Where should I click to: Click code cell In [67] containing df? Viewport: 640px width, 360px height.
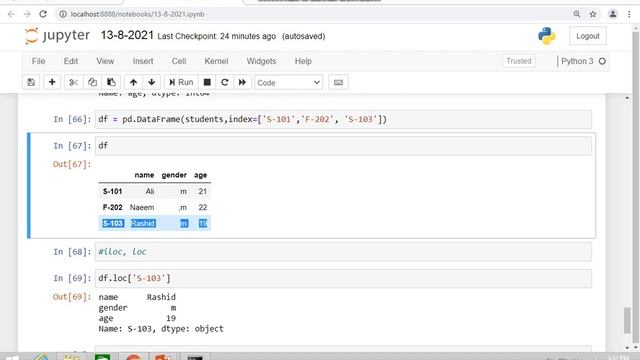[x=343, y=146]
